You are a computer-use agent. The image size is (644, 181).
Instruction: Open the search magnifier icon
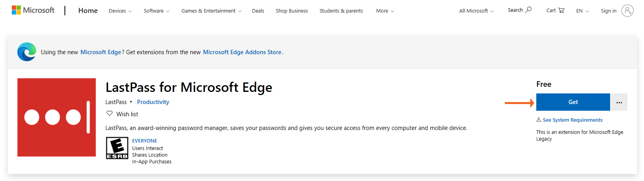(529, 10)
